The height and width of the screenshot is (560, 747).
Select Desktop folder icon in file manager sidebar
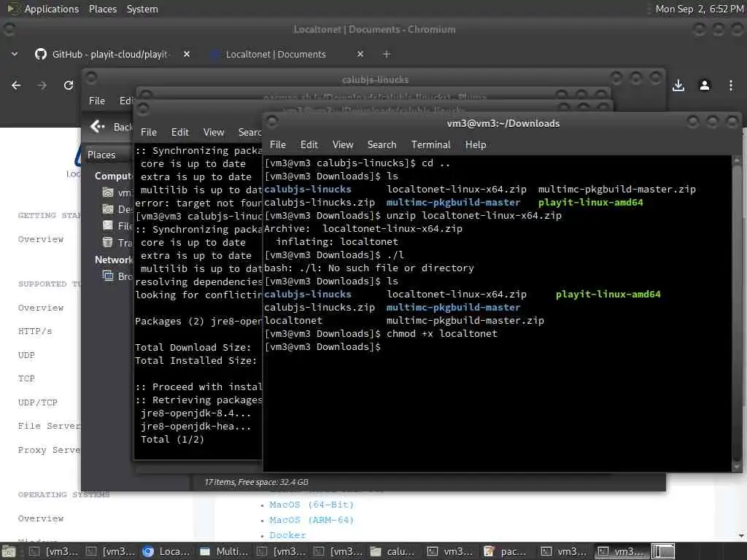(x=108, y=209)
